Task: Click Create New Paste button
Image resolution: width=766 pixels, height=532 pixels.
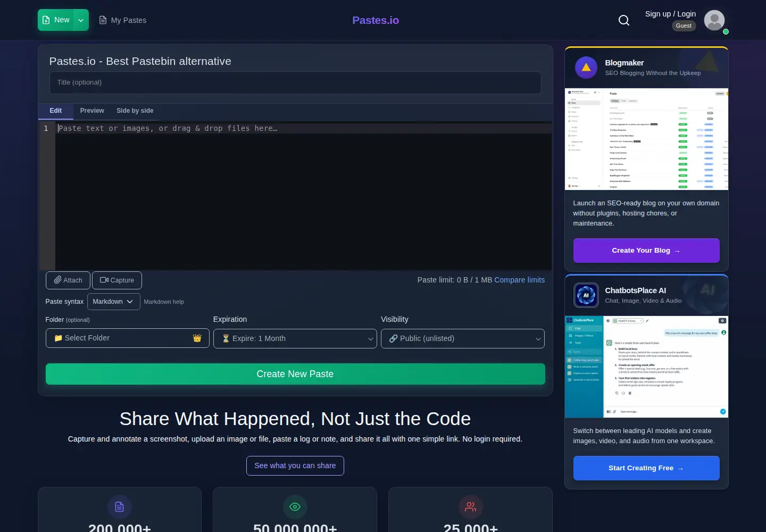Action: (295, 374)
